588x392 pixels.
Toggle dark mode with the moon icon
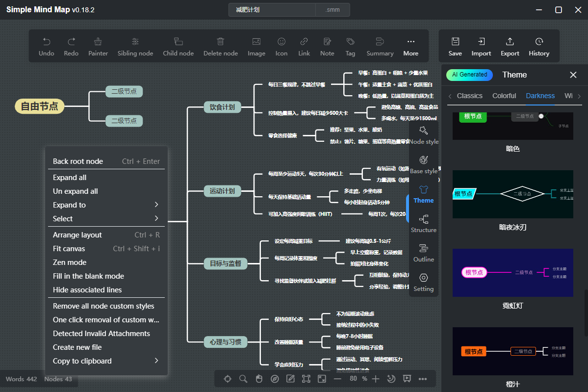(x=391, y=379)
